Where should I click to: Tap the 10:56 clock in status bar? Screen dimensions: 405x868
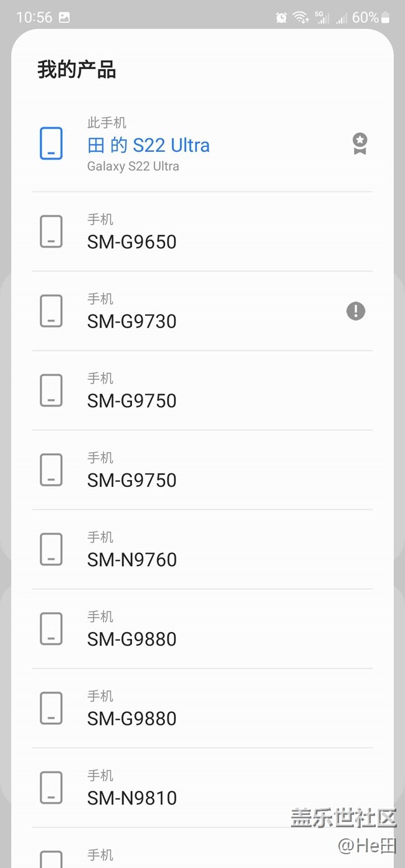coord(34,17)
